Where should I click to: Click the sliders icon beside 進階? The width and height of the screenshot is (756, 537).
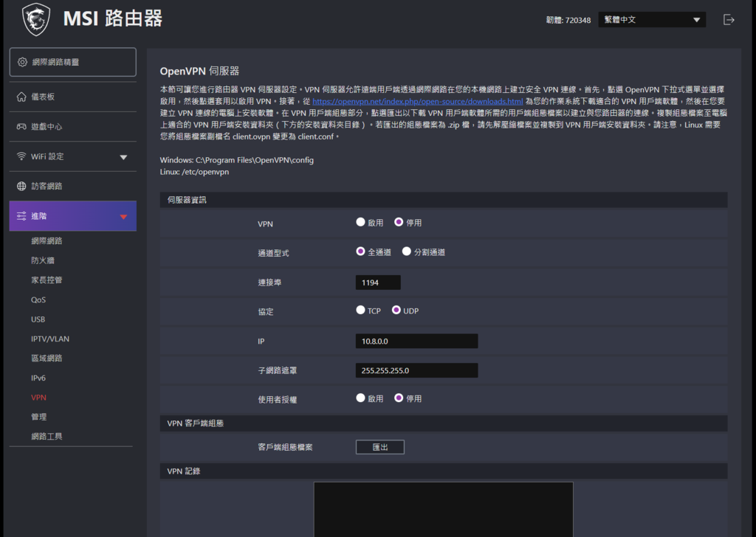coord(21,216)
